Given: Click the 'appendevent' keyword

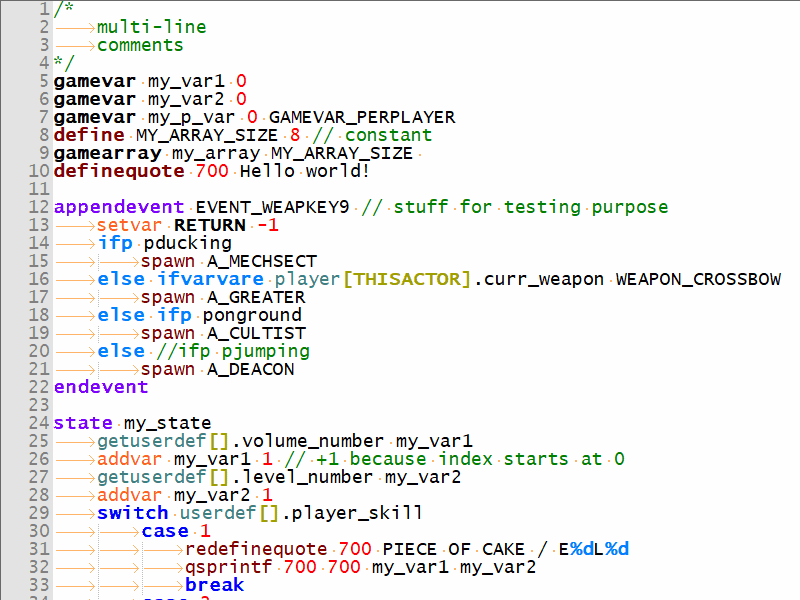Looking at the screenshot, I should [119, 207].
